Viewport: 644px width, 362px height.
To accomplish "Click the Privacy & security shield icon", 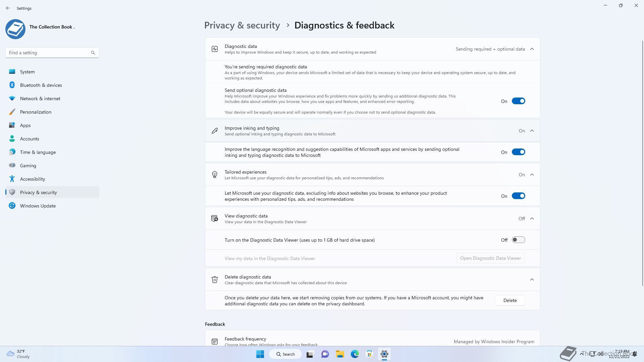I will click(x=12, y=192).
